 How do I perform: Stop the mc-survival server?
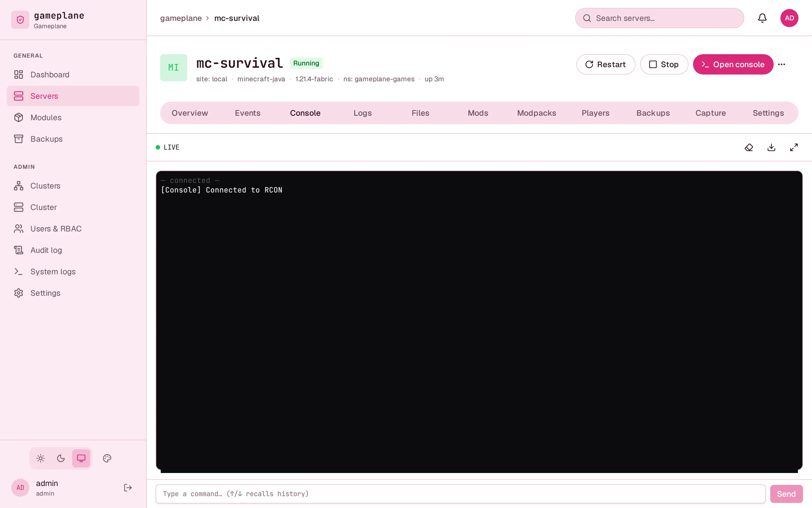pos(664,65)
